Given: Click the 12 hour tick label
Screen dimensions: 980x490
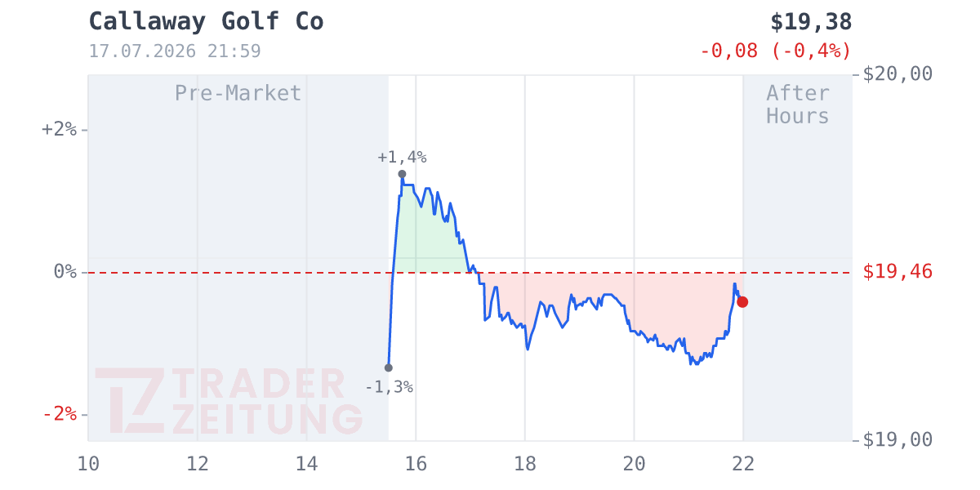Looking at the screenshot, I should click(198, 464).
